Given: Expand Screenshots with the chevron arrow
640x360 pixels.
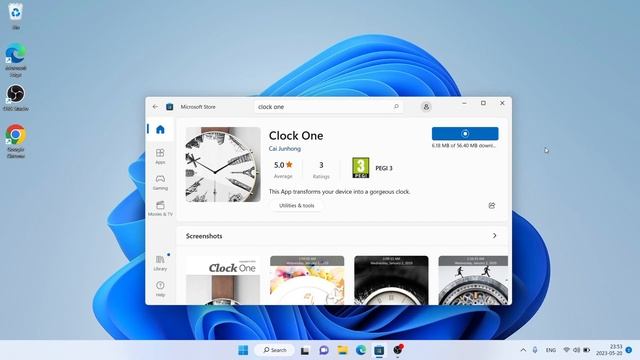Looking at the screenshot, I should (x=494, y=236).
